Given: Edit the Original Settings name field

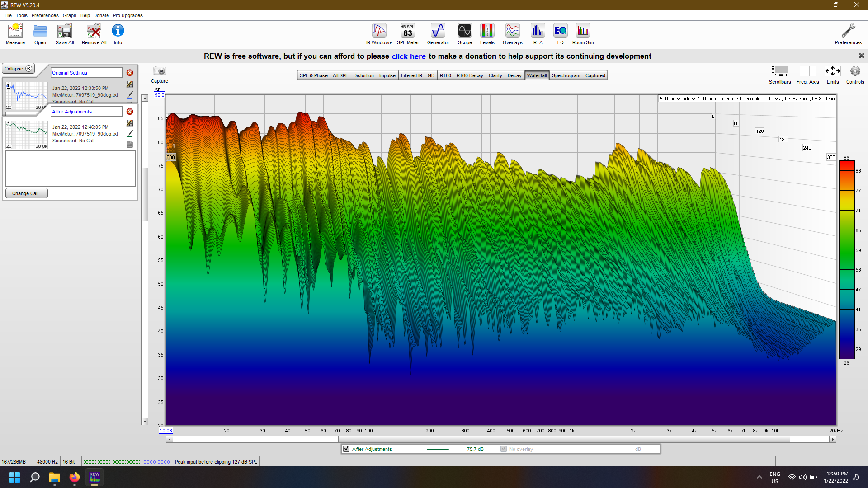Looking at the screenshot, I should coord(86,73).
